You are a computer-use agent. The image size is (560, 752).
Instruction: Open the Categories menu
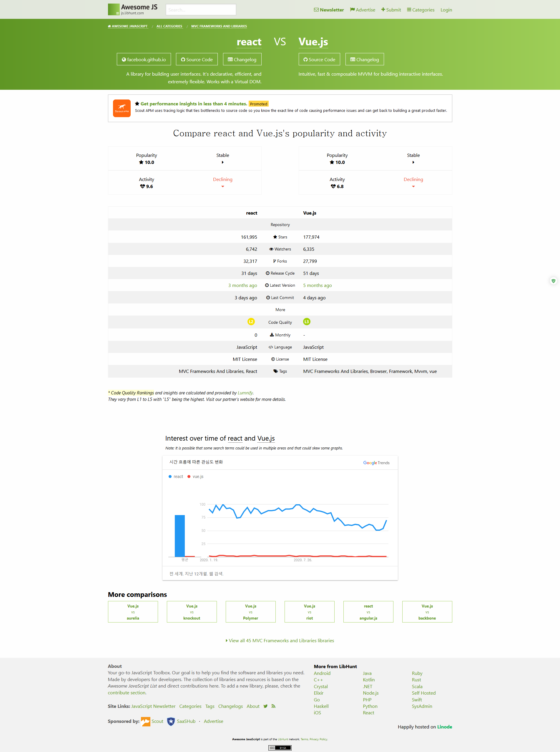[420, 10]
